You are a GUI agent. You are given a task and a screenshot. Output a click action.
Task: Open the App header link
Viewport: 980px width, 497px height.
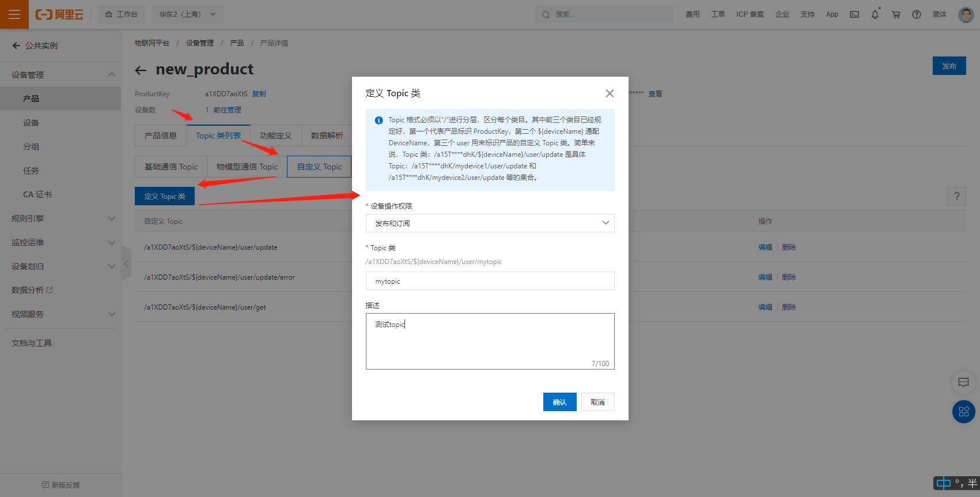832,14
